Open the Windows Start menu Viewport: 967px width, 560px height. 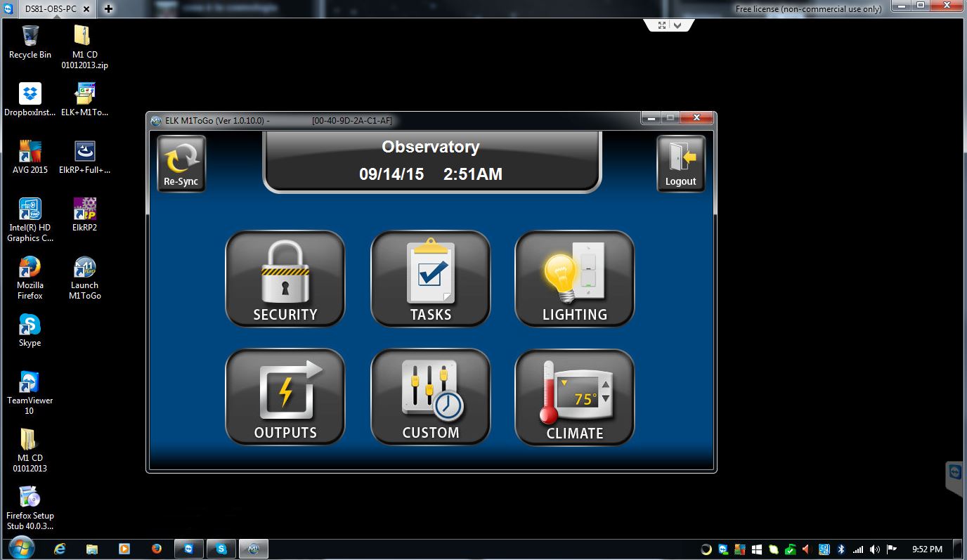22,548
